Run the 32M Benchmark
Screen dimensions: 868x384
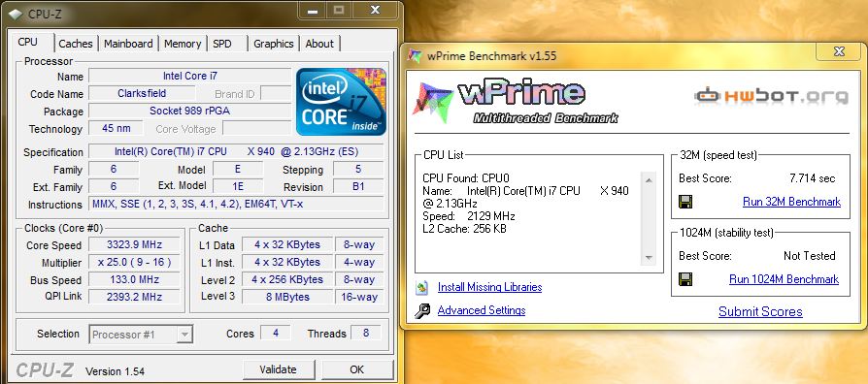click(x=791, y=202)
